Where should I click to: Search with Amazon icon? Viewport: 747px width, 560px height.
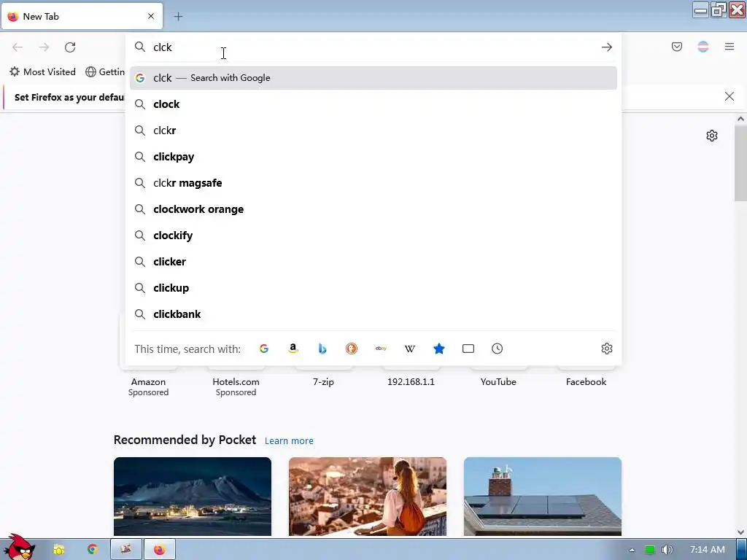coord(293,349)
